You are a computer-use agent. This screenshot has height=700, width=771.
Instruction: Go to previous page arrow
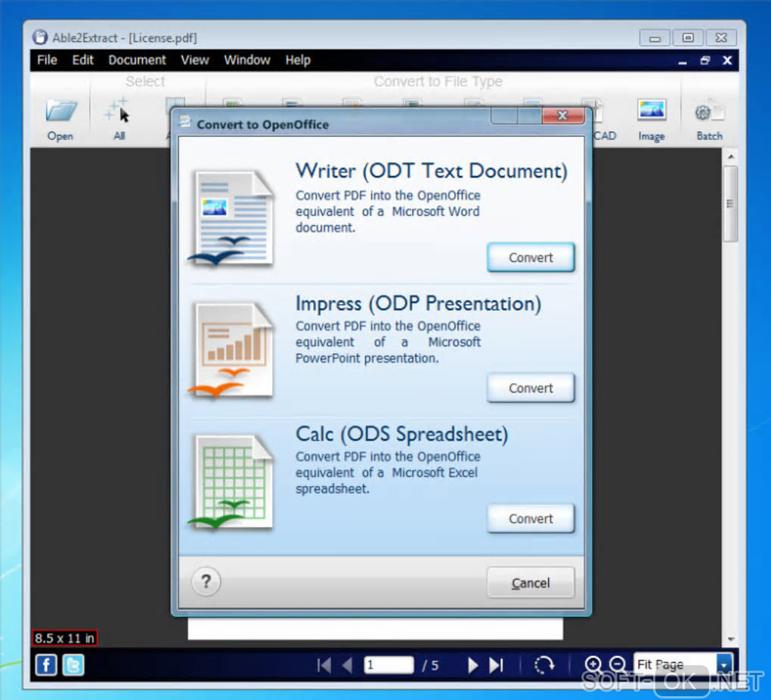pos(347,665)
